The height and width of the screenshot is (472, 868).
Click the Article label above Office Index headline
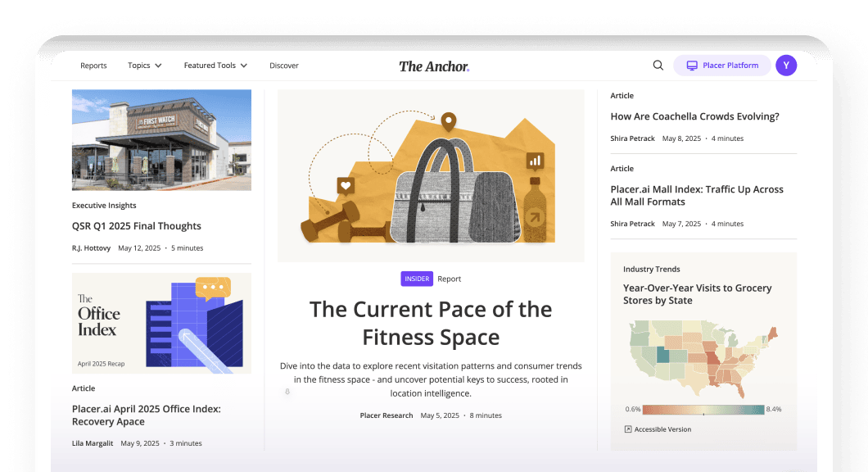click(84, 388)
